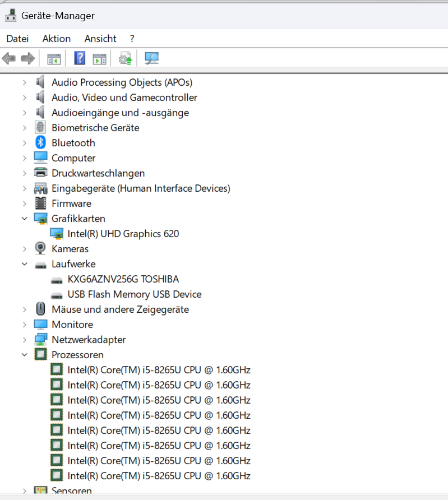Expand the Firmware category
The width and height of the screenshot is (448, 500).
coord(25,203)
